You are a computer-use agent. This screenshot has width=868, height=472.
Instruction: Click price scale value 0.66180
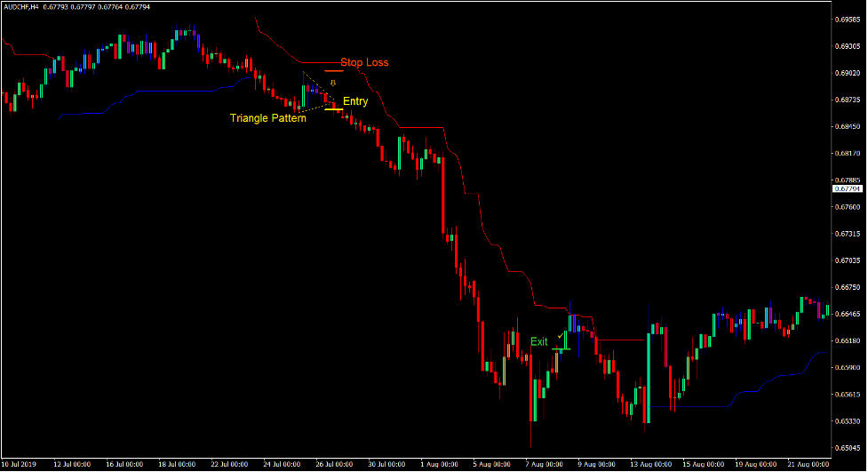coord(848,340)
